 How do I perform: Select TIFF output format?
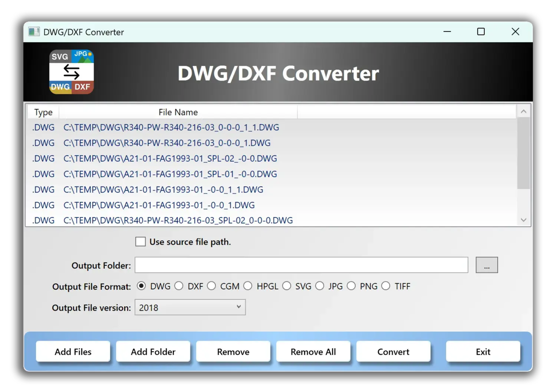[x=386, y=286]
